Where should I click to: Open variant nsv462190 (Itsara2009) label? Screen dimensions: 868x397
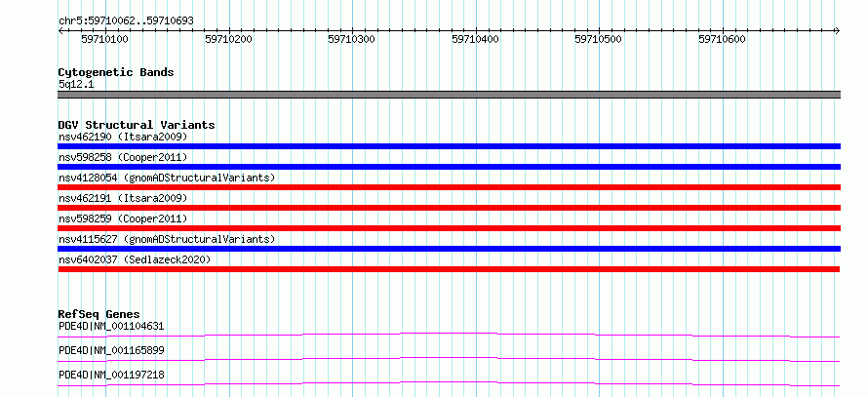coord(123,137)
